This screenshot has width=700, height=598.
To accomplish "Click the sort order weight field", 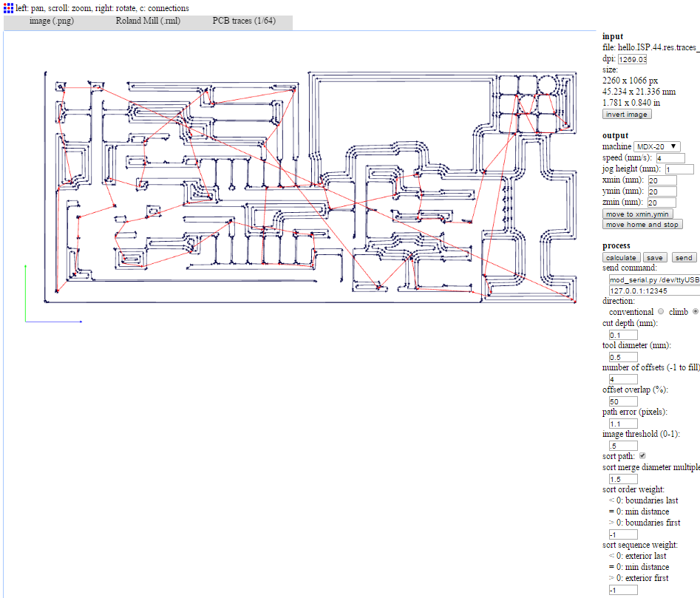I will (623, 534).
